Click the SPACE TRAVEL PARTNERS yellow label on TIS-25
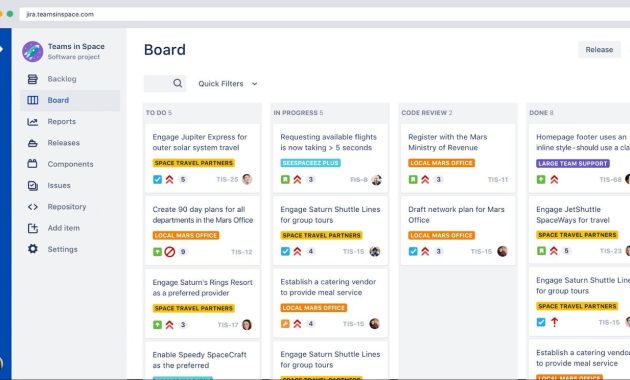 pos(194,163)
